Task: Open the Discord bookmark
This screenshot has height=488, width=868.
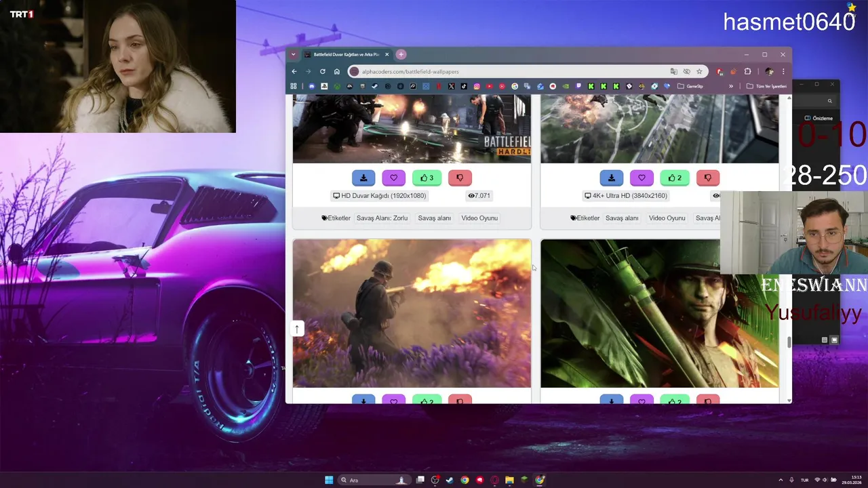Action: tap(312, 86)
